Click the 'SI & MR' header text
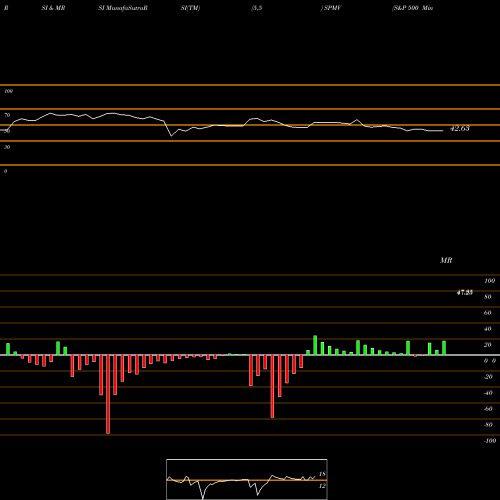The image size is (500, 500). [53, 8]
